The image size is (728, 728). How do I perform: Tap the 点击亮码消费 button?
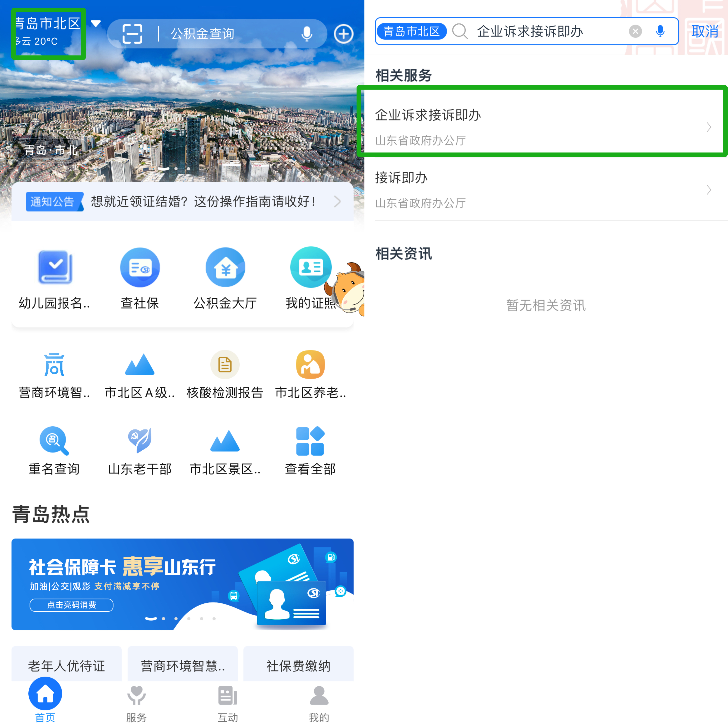[x=72, y=605]
